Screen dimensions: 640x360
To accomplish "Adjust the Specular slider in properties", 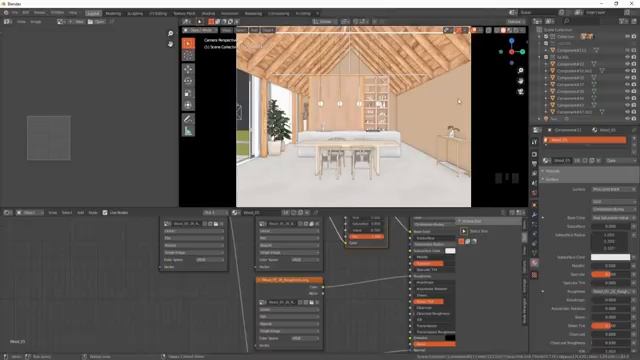I will [611, 274].
